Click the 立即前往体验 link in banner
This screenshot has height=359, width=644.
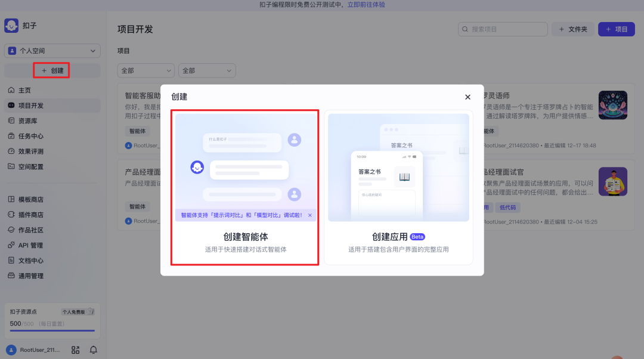366,5
